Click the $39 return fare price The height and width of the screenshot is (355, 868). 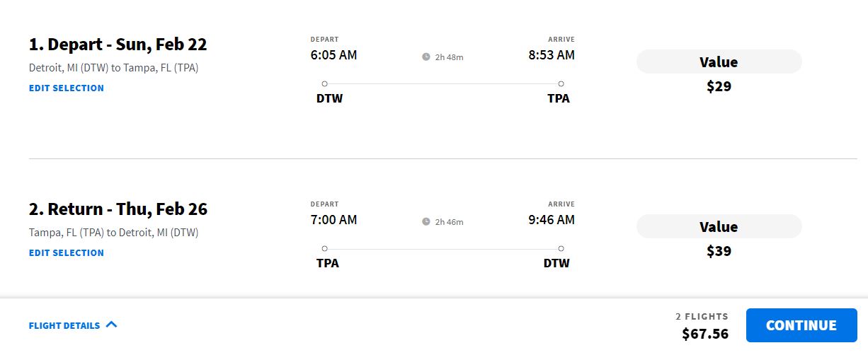[x=719, y=252]
